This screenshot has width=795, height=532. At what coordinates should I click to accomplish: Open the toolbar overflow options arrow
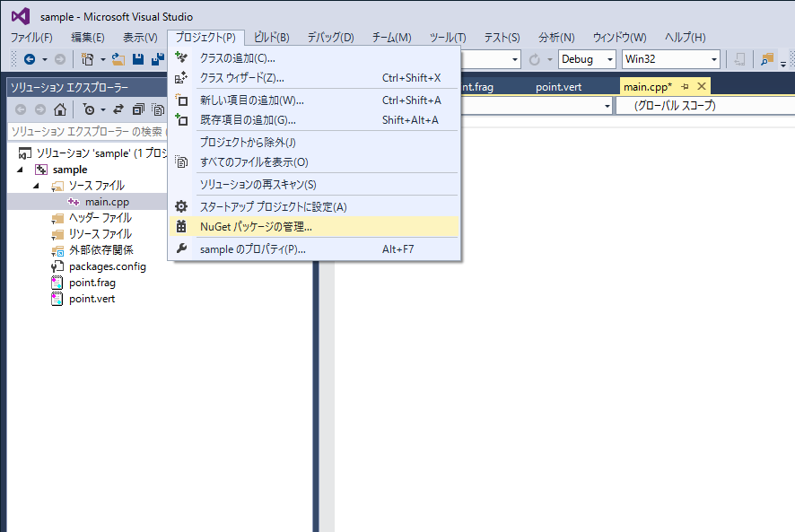pyautogui.click(x=783, y=63)
